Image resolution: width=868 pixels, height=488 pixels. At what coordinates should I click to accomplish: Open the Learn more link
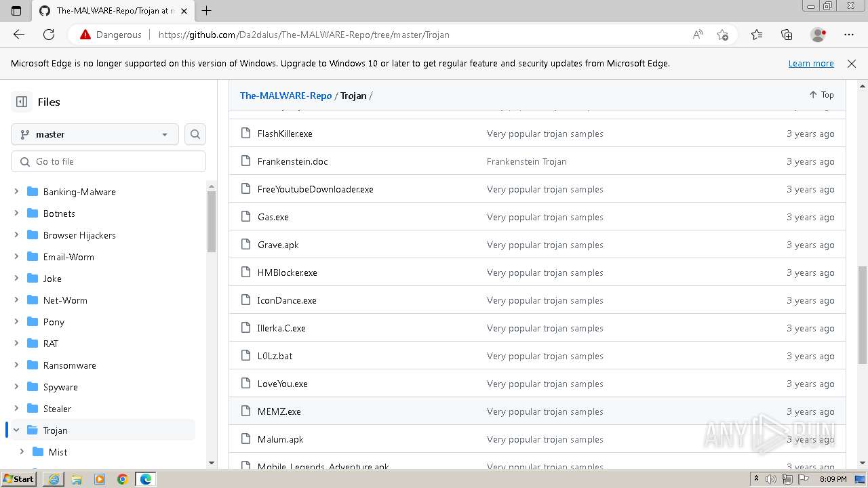pos(811,63)
